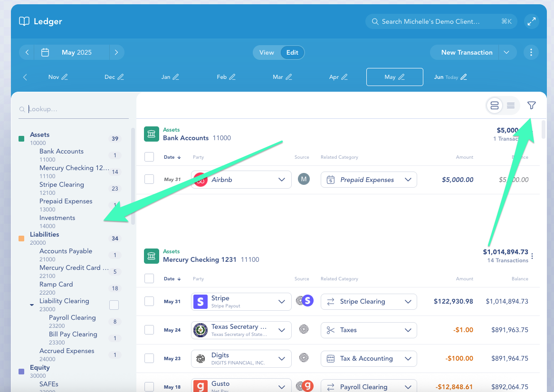Select the Nov month tab
The height and width of the screenshot is (392, 554).
click(58, 76)
